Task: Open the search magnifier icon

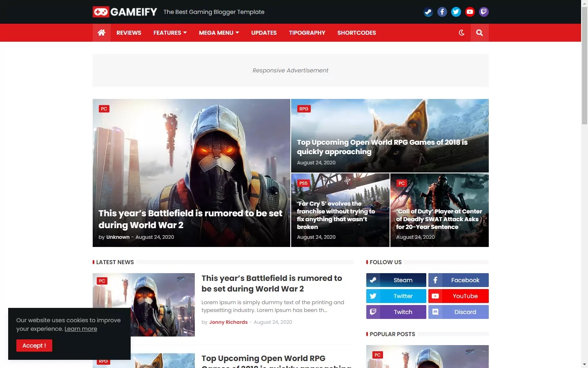Action: [x=479, y=33]
